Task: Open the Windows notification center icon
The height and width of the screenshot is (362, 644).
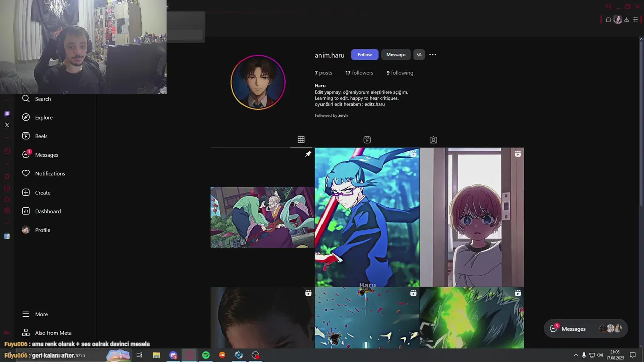Action: coord(633,355)
